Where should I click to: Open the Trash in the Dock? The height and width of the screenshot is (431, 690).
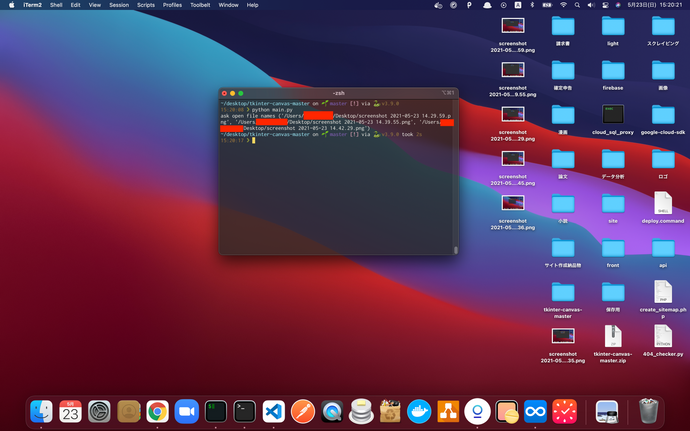pos(648,411)
